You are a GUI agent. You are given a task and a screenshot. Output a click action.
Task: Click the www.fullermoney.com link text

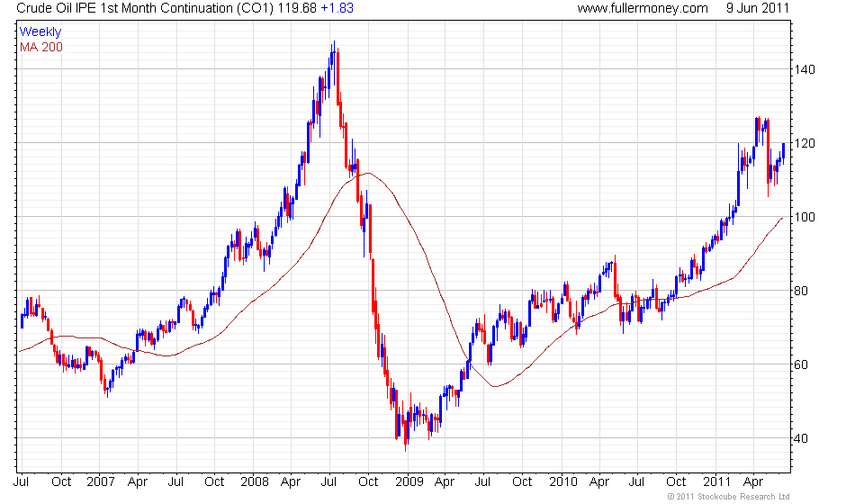[643, 8]
